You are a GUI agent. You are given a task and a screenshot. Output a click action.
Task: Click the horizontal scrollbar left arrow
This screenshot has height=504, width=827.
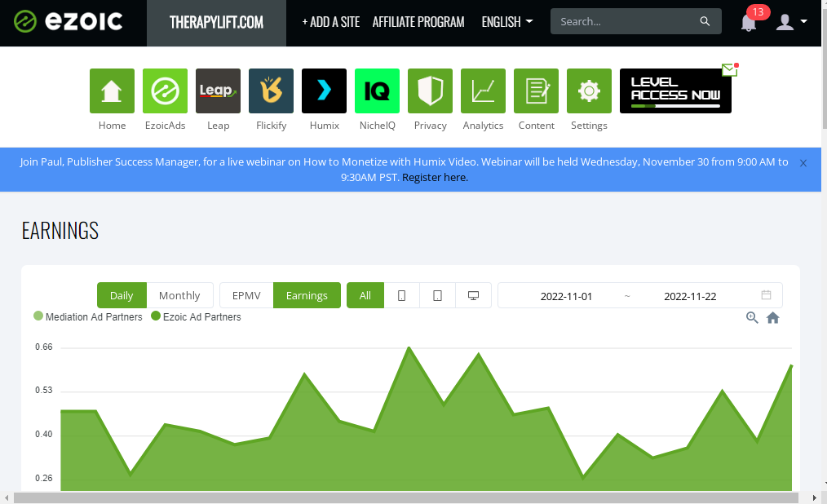pos(7,497)
